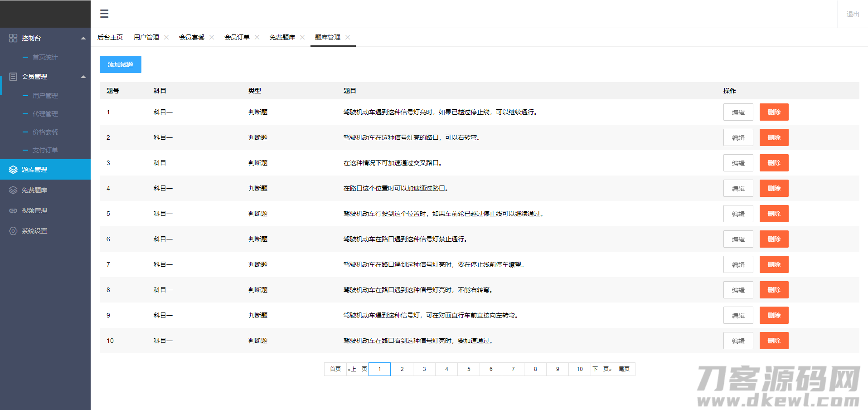Go to pagination page 5
Screen dimensions: 868x410
click(469, 369)
